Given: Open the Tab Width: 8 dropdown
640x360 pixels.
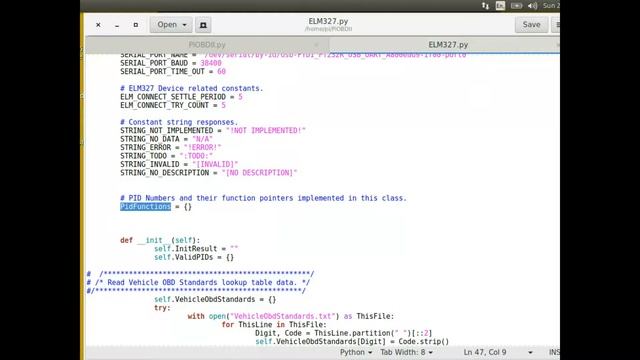Looking at the screenshot, I should coord(407,352).
